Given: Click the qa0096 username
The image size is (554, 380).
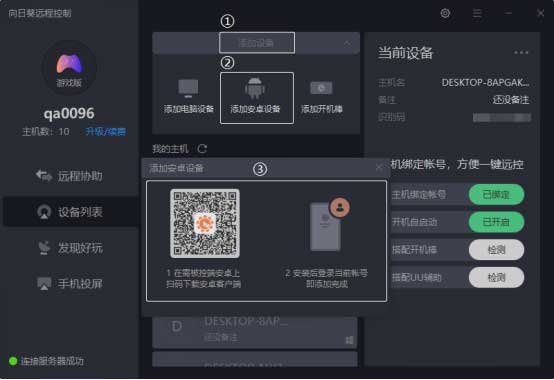Looking at the screenshot, I should (x=69, y=113).
